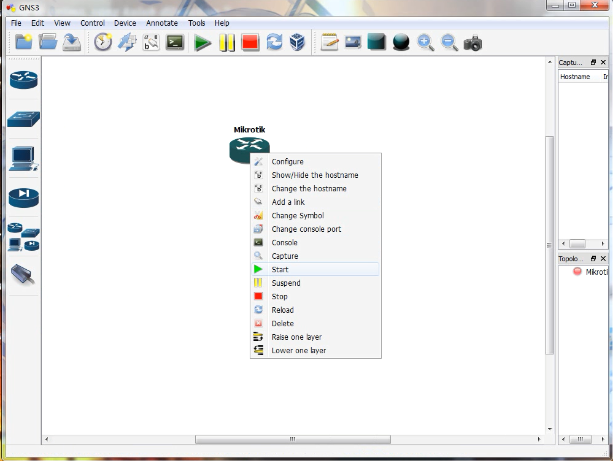Float the Topology panel
Screen dimensions: 613x461
pyautogui.click(x=593, y=258)
